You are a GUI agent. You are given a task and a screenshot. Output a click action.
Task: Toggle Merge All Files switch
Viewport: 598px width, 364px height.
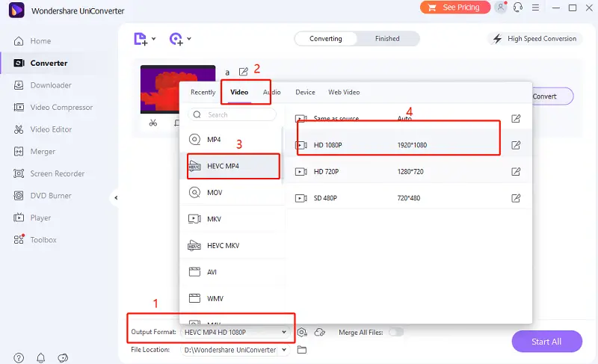[396, 332]
